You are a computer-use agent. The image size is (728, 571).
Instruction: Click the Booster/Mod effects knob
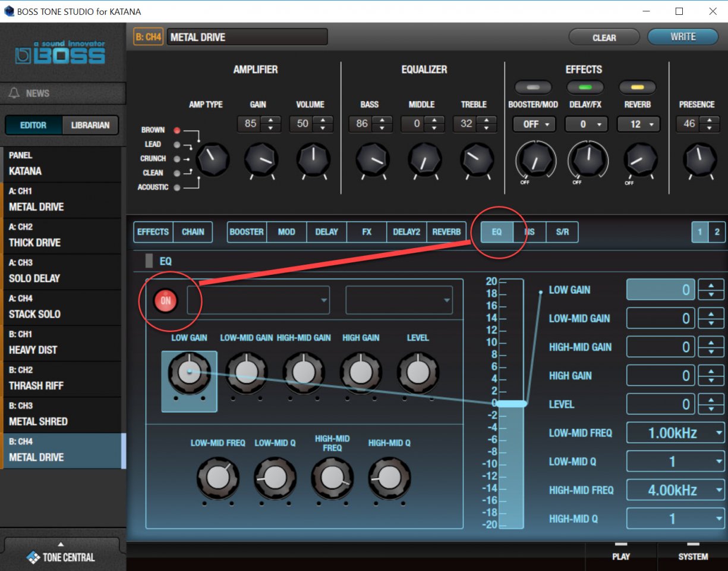point(536,159)
